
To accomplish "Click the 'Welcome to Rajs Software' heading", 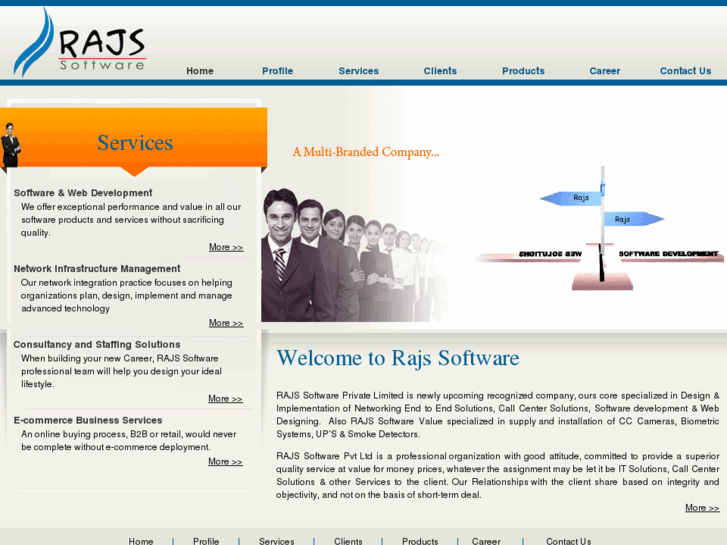I will [x=398, y=358].
